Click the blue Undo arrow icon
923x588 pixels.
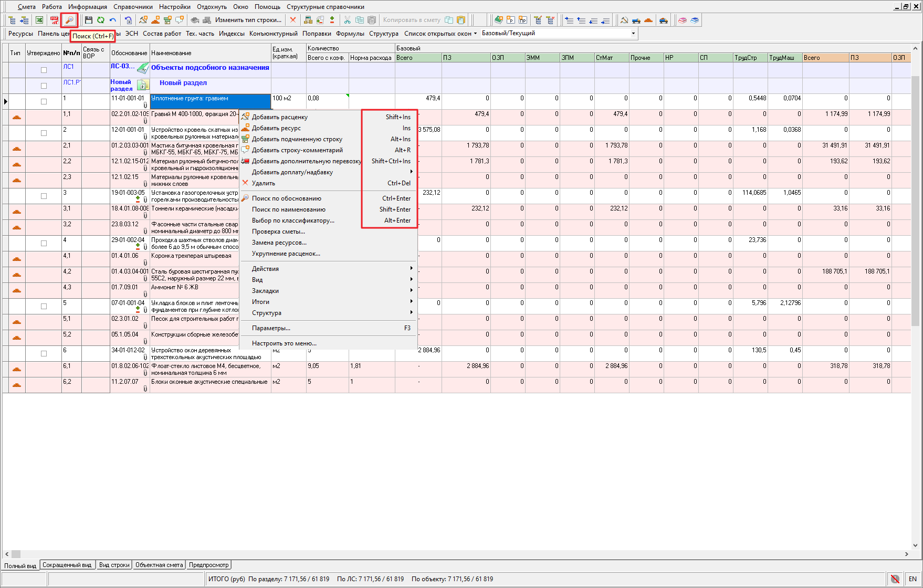point(113,20)
